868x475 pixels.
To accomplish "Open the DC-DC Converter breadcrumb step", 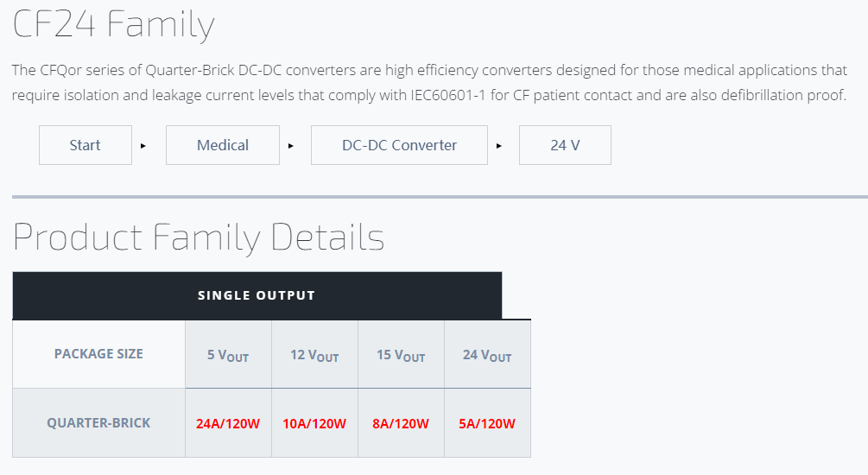I will 399,145.
